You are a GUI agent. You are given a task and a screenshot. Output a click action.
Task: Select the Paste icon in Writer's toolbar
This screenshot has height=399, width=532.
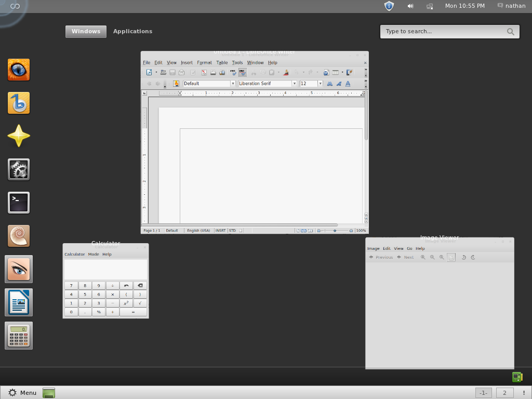coord(272,72)
